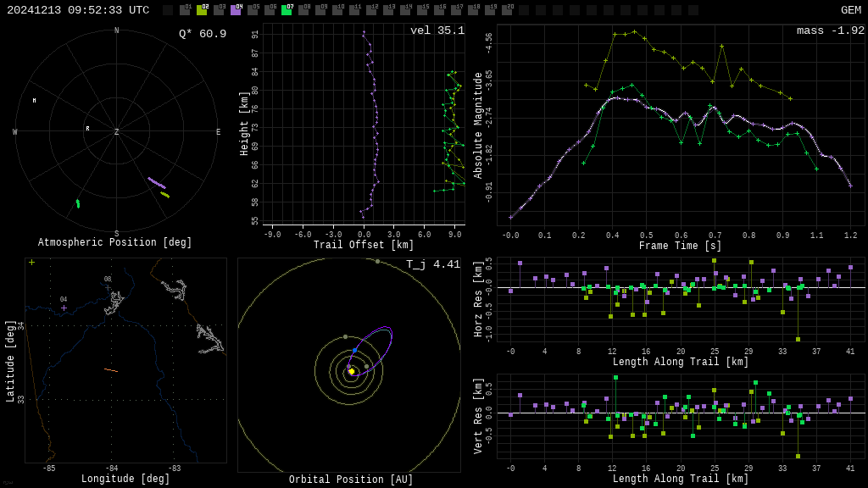
Task: Click the gray camera 01 box
Action: coord(185,10)
